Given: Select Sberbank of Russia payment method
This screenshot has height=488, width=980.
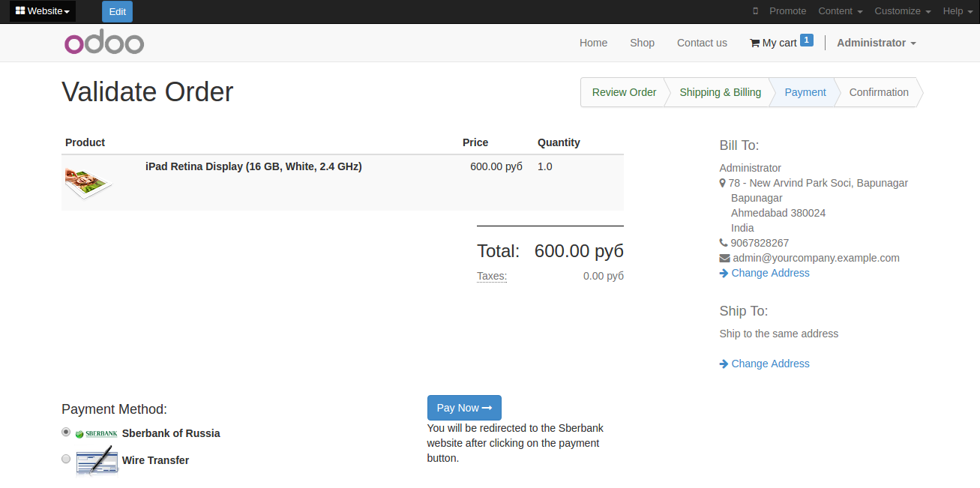Looking at the screenshot, I should click(x=66, y=433).
